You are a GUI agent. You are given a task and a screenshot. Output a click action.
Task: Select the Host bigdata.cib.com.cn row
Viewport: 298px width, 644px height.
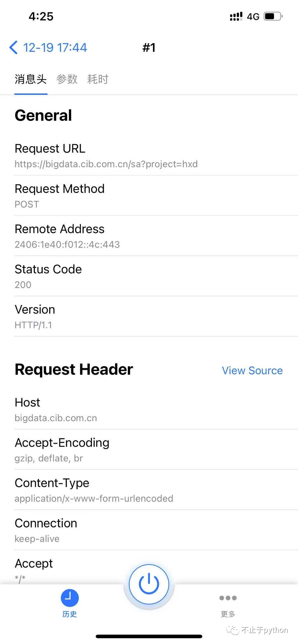tap(149, 409)
